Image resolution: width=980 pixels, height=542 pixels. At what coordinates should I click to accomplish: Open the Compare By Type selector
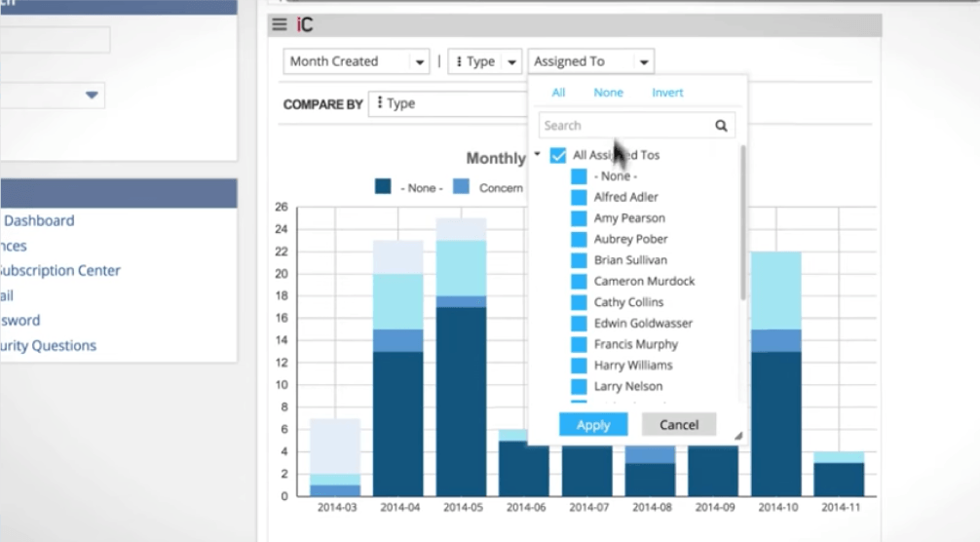click(x=448, y=103)
